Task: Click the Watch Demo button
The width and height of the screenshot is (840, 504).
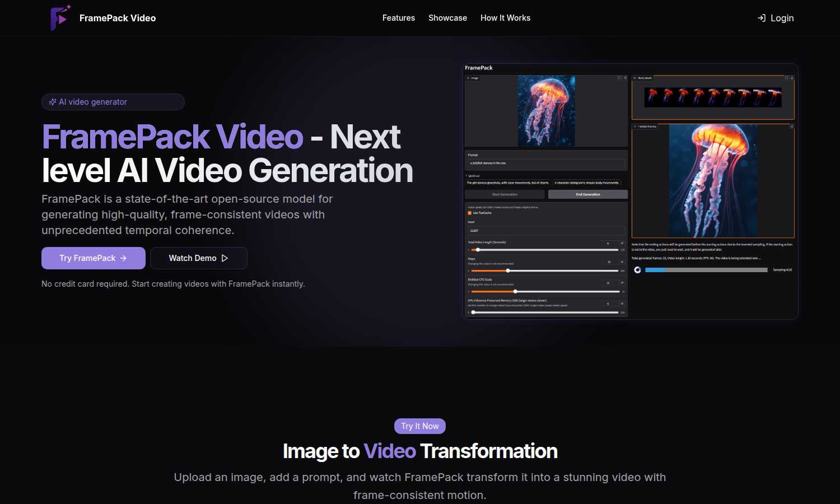Action: [x=199, y=258]
